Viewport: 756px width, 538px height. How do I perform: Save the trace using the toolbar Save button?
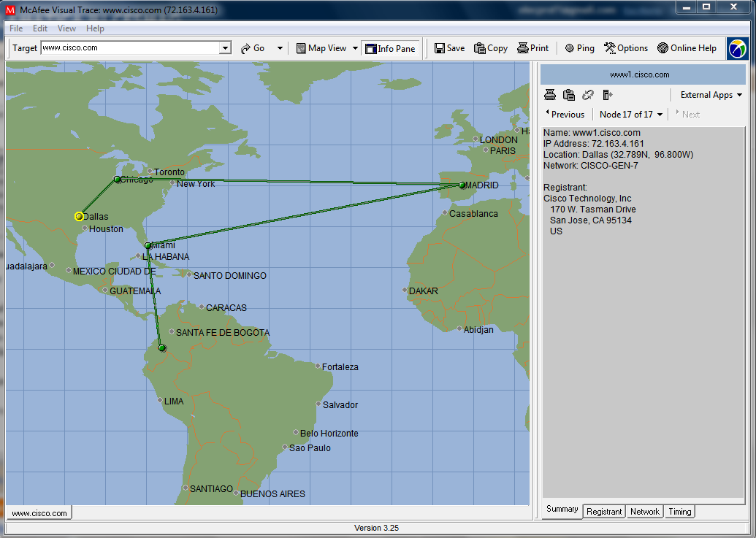pyautogui.click(x=449, y=48)
